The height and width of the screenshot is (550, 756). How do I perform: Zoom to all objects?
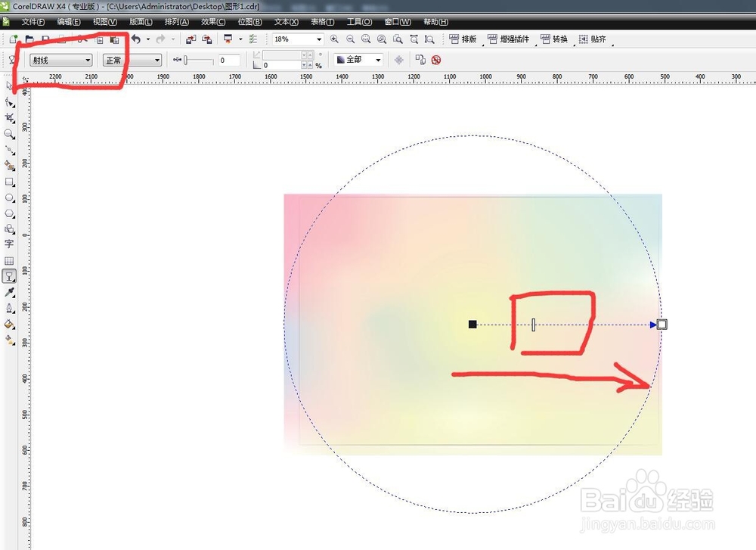382,39
